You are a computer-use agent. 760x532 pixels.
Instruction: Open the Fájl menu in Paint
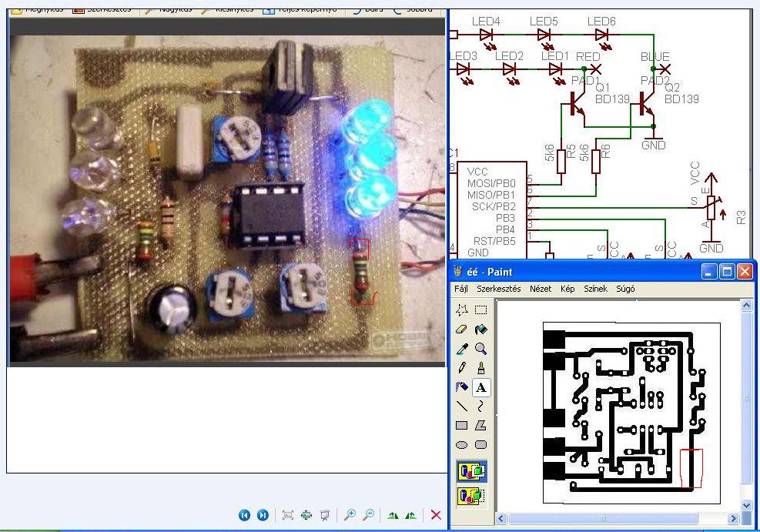[461, 289]
